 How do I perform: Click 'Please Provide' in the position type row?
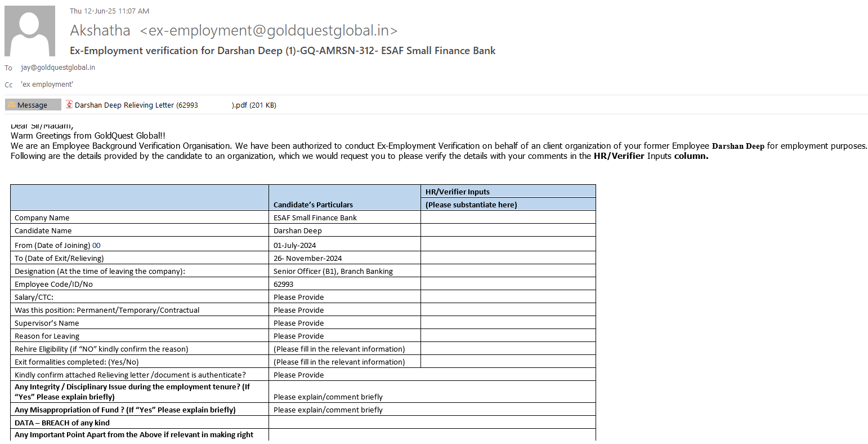tap(299, 310)
